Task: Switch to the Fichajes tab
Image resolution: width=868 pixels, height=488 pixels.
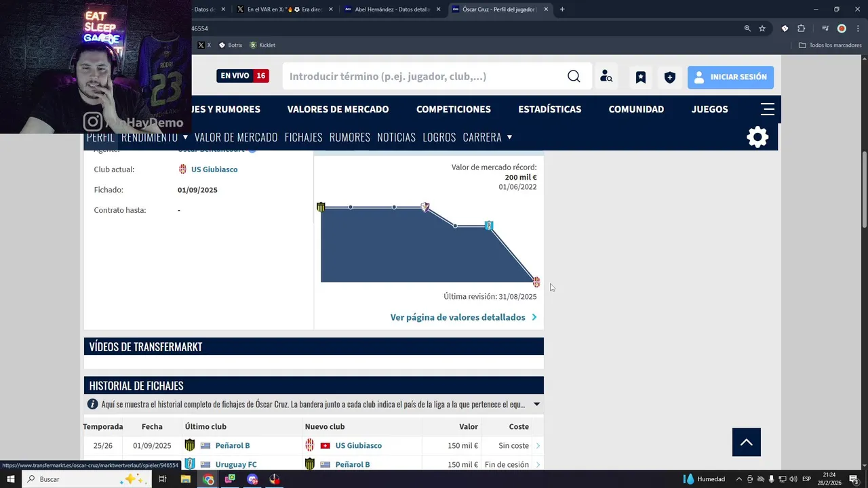Action: click(x=304, y=137)
